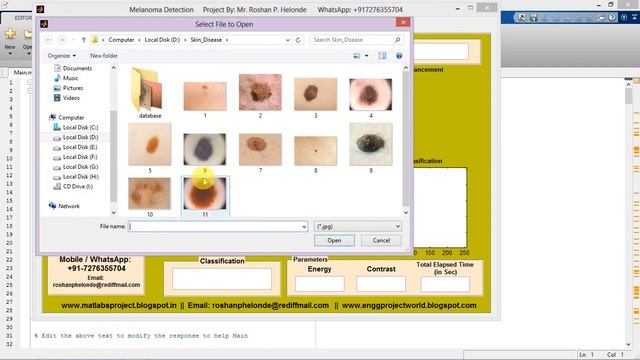Viewport: 640px width, 360px height.
Task: Click the dialog help icon
Action: point(399,56)
